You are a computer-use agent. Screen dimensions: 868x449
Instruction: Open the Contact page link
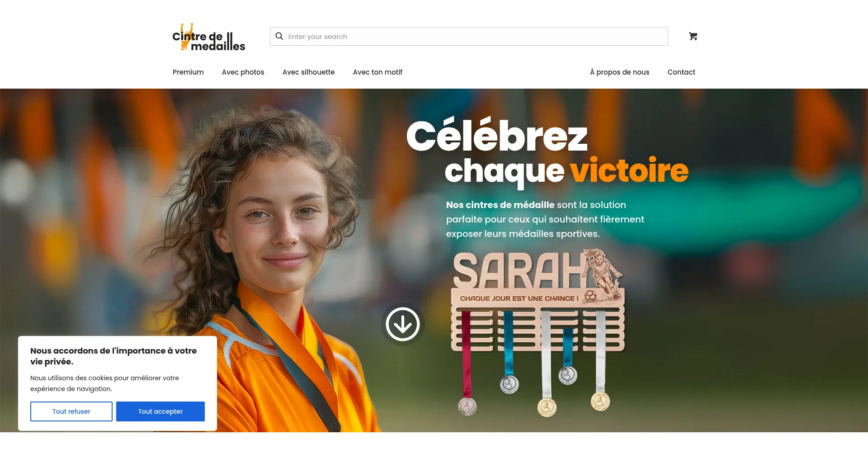point(681,72)
